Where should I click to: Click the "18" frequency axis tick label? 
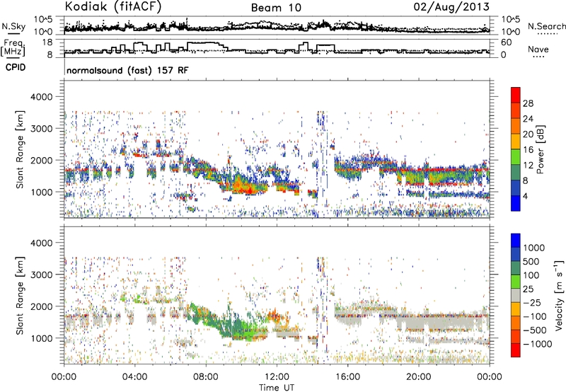[x=47, y=42]
